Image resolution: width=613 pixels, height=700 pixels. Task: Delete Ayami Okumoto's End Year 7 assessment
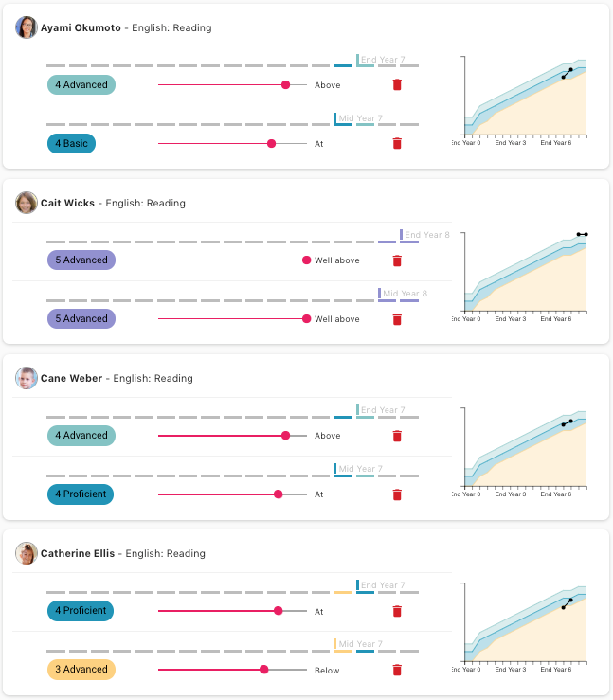397,85
